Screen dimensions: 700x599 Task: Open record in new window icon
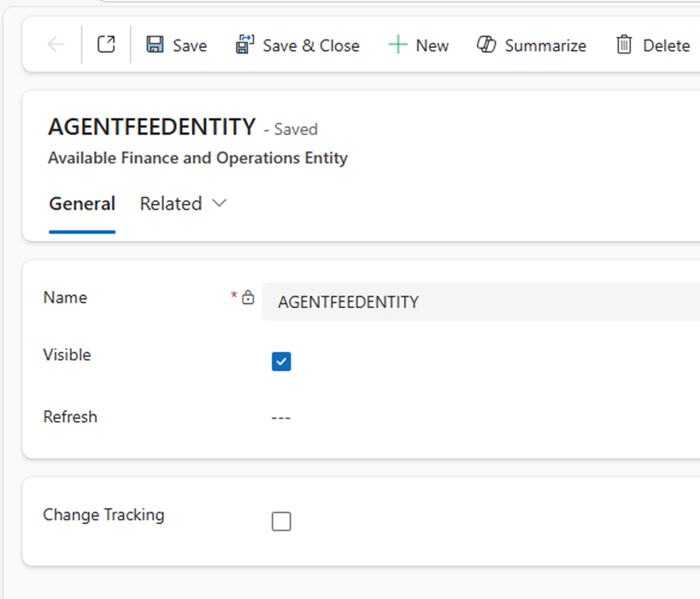click(106, 44)
